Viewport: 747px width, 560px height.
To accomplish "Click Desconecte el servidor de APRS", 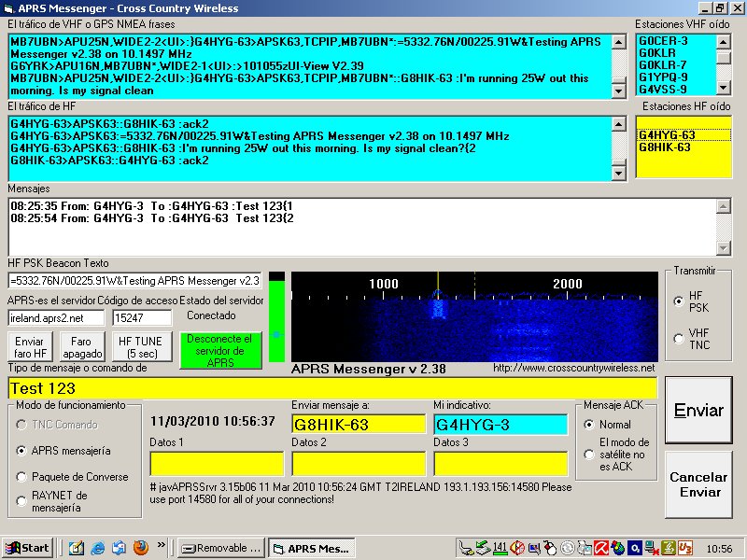I will coord(220,351).
